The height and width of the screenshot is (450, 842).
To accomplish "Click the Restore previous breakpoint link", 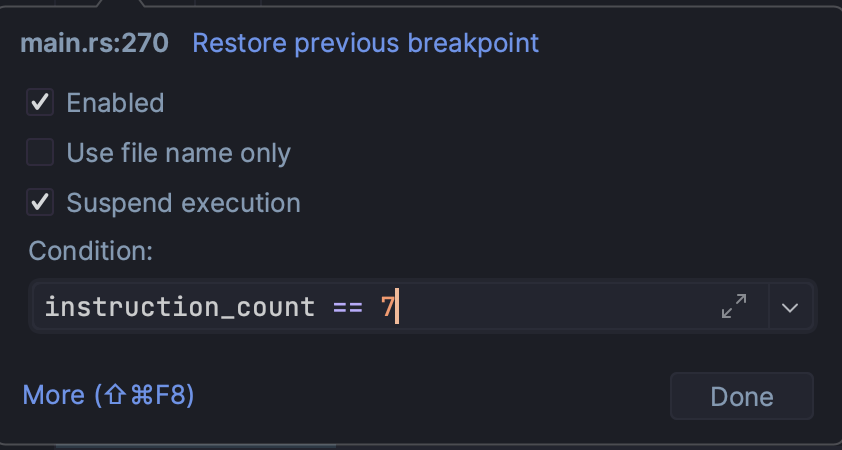I will [x=365, y=43].
